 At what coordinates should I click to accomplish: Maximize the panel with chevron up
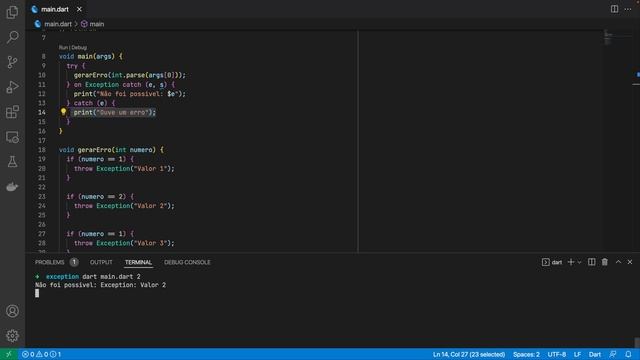(x=618, y=262)
